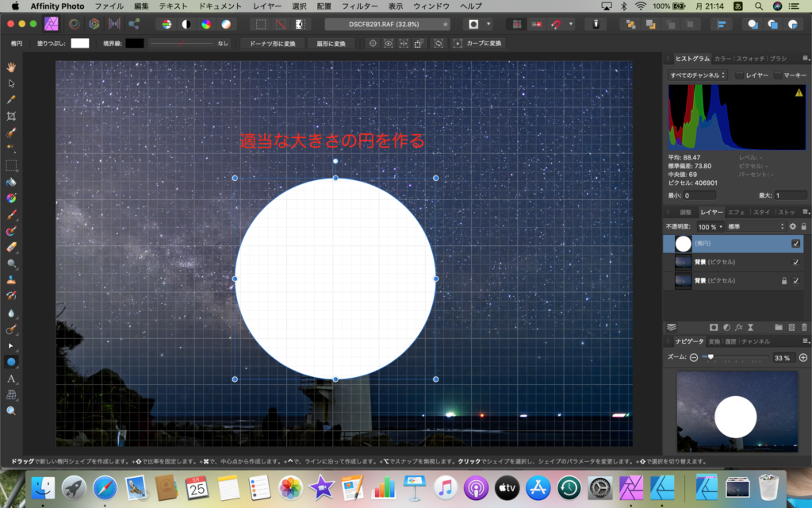Pick the Color Picker eyedropper tool
The height and width of the screenshot is (508, 812).
11,99
